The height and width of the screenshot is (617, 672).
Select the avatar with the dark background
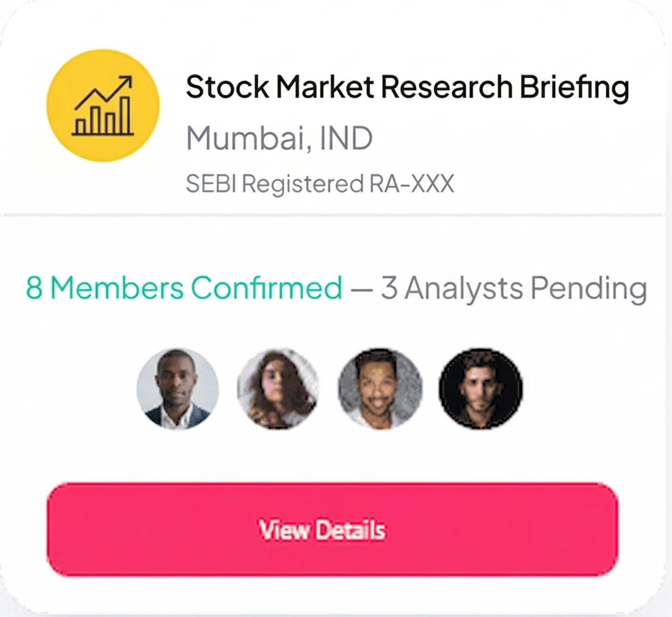coord(480,388)
